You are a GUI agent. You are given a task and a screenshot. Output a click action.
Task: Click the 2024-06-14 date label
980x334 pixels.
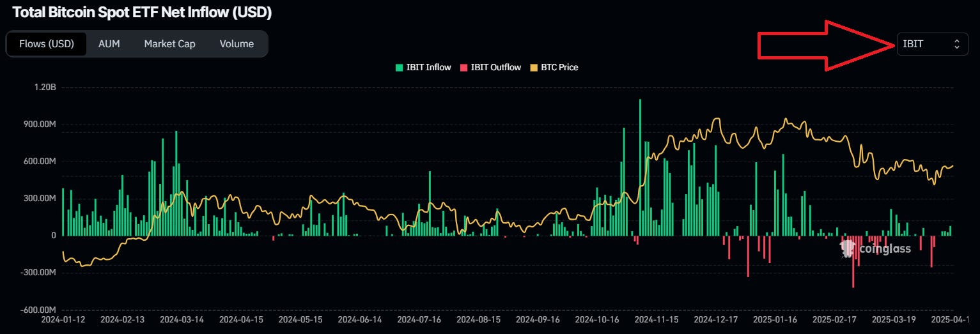pyautogui.click(x=360, y=319)
